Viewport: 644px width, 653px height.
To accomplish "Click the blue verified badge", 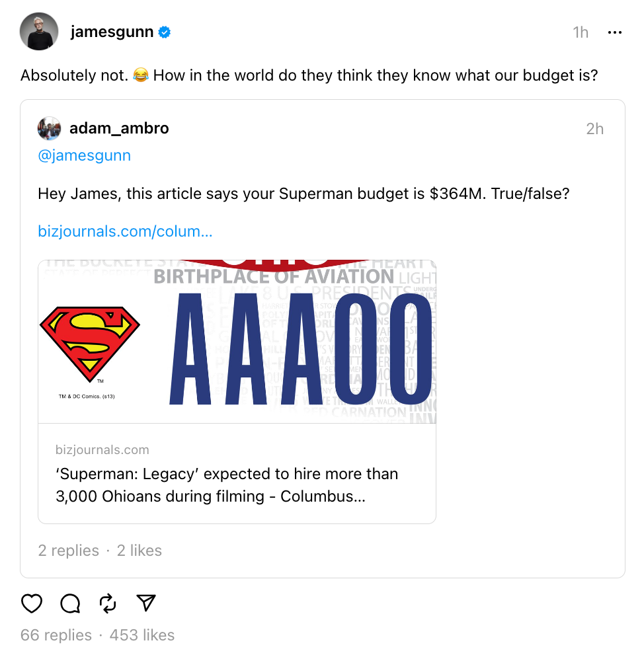I will tap(165, 32).
